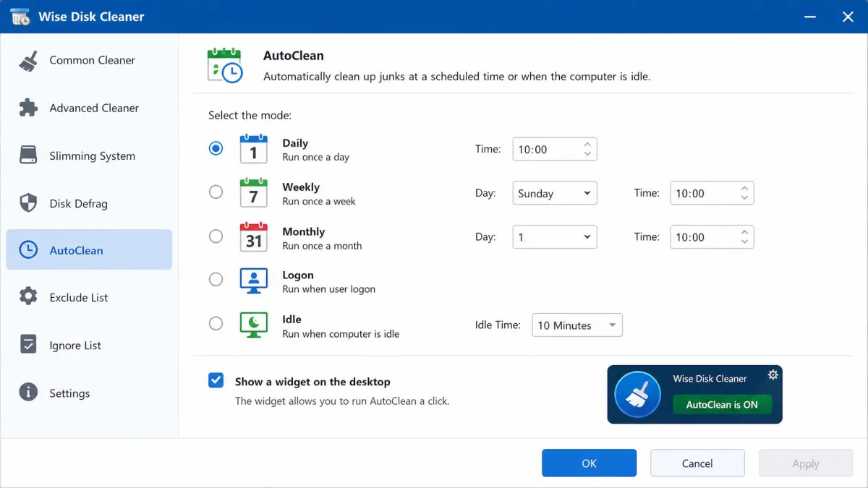The height and width of the screenshot is (488, 868).
Task: Click 'Show a widget on the desktop' label
Action: (312, 382)
